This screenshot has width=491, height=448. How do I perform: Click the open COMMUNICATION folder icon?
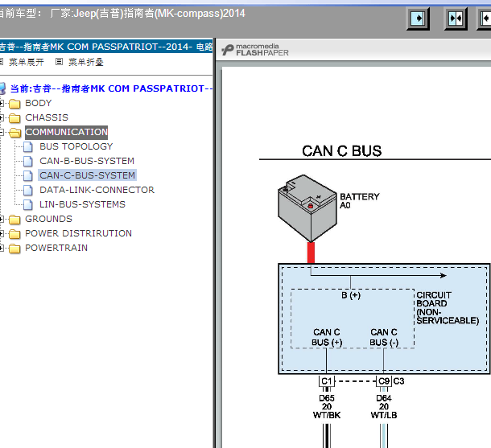(14, 133)
